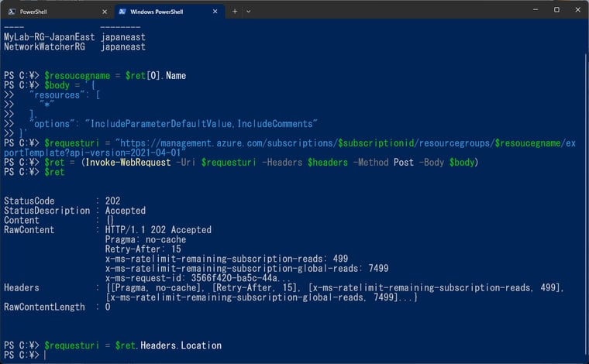Screen dimensions: 589x364
Task: Click the HTTP/1.1 202 Accepted line
Action: pyautogui.click(x=158, y=230)
